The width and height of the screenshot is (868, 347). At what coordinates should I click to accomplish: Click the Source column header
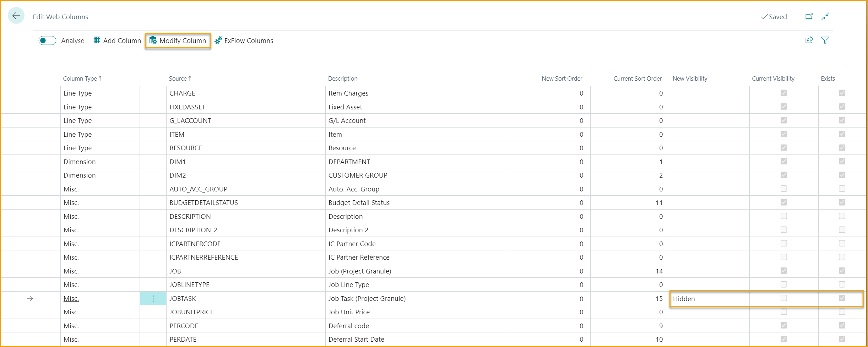point(178,78)
